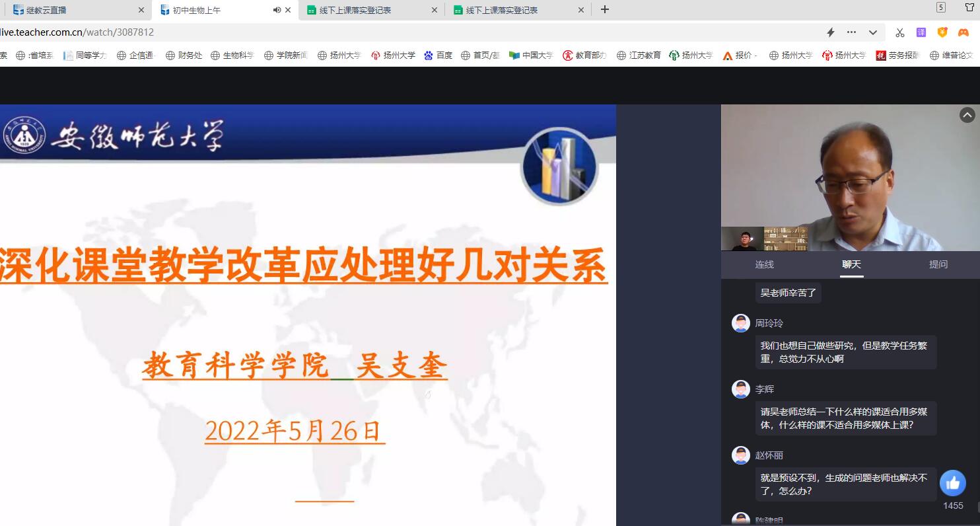
Task: Open the three-dot address bar menu
Action: coord(851,32)
